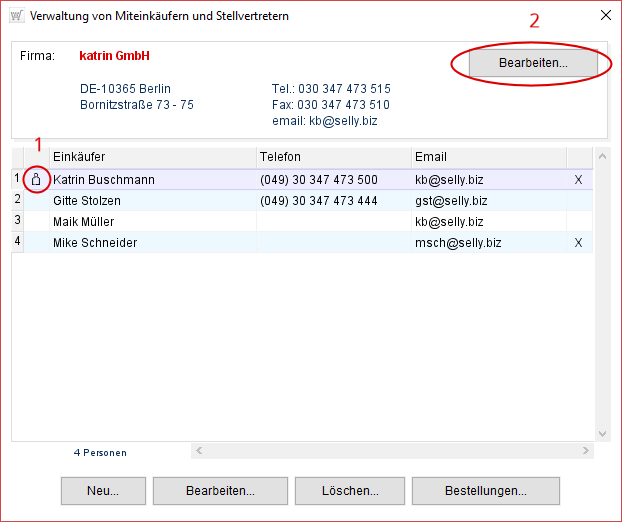
Task: Click the person icon beside Katrin Buschmann
Action: point(36,180)
